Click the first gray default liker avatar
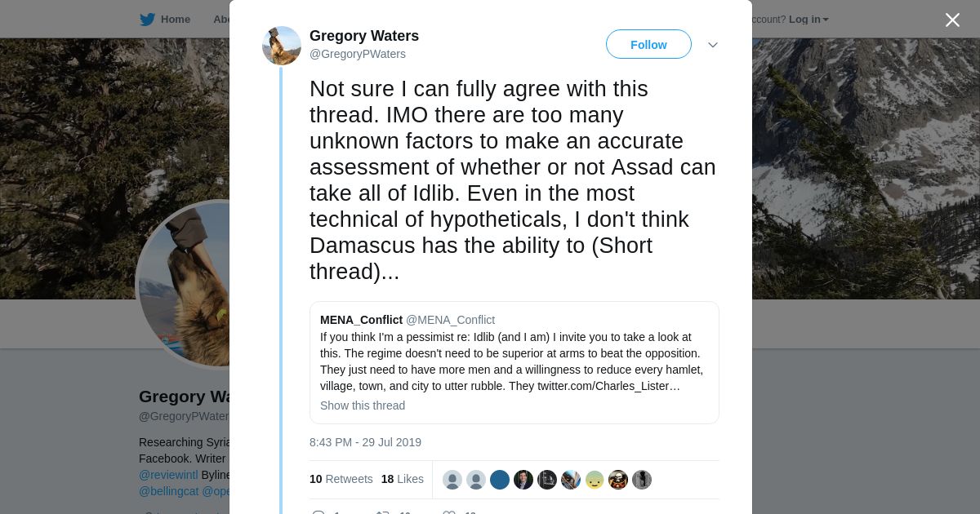This screenshot has width=980, height=514. tap(452, 480)
